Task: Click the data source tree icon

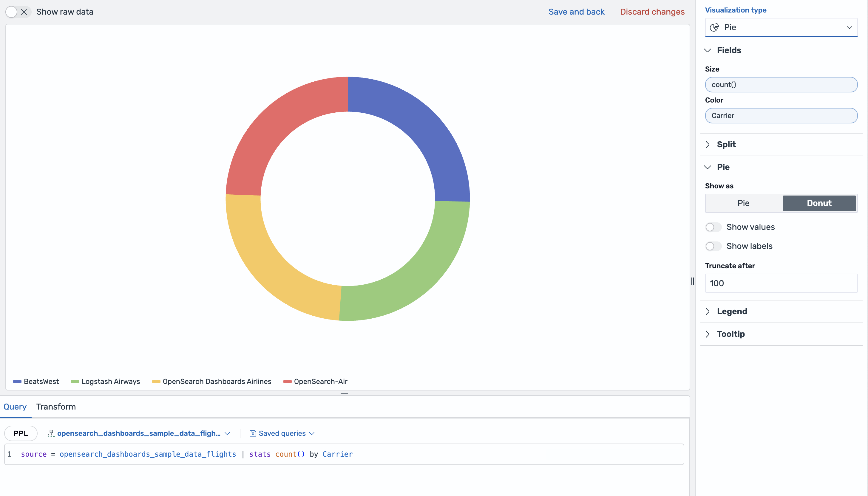Action: [51, 433]
